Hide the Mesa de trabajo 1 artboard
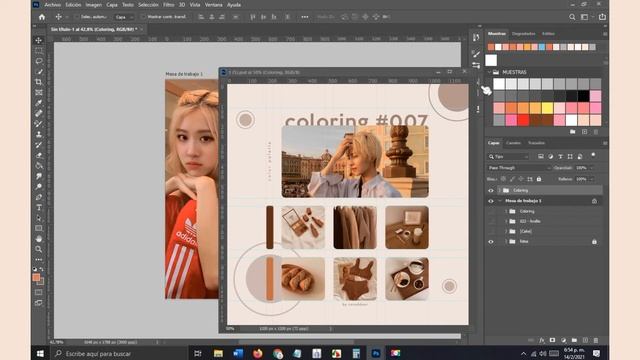640x360 pixels. click(x=491, y=201)
